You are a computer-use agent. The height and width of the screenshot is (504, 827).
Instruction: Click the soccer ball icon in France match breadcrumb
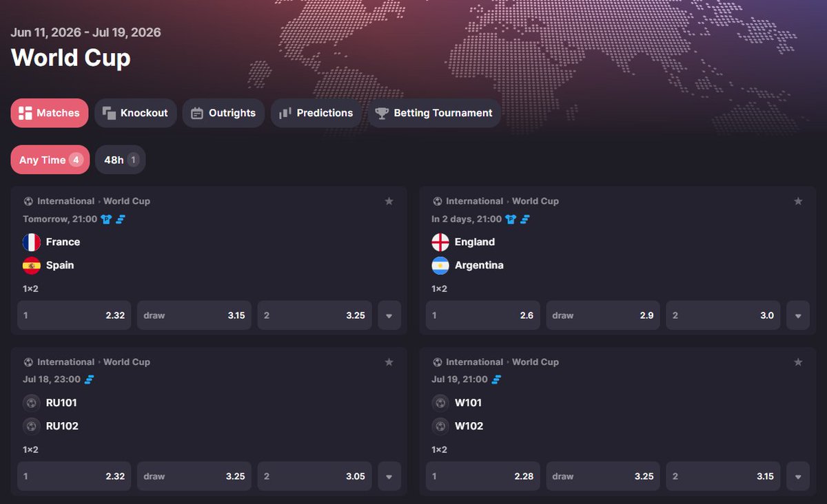tap(28, 201)
